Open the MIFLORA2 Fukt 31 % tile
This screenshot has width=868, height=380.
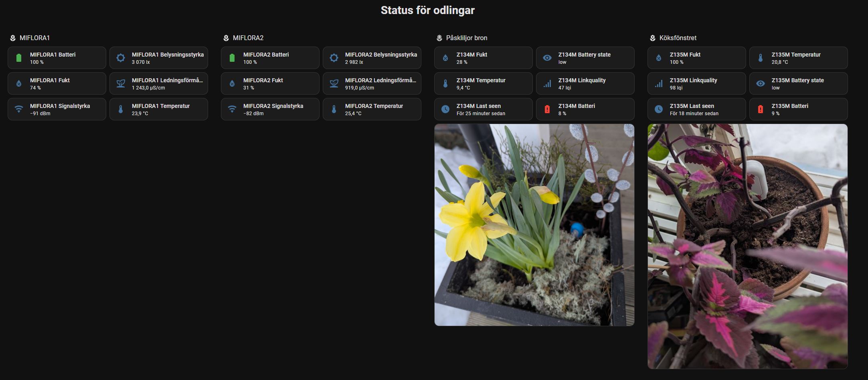(270, 83)
